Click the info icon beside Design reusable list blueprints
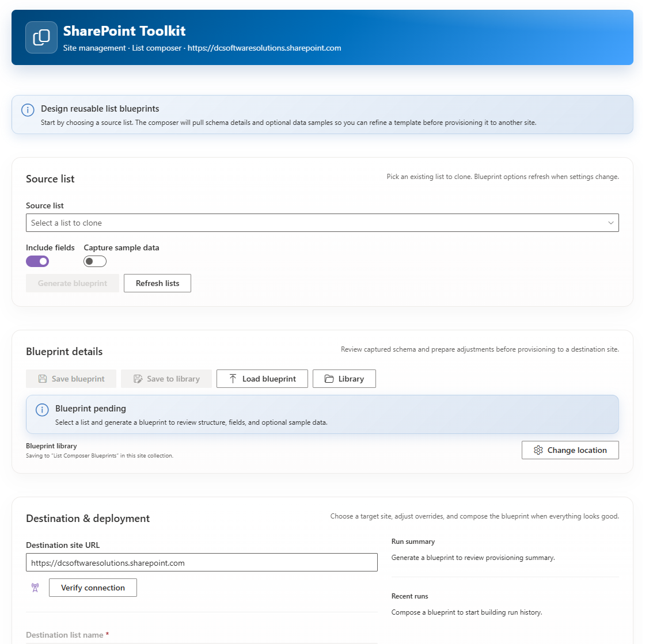653x644 pixels. (x=28, y=109)
